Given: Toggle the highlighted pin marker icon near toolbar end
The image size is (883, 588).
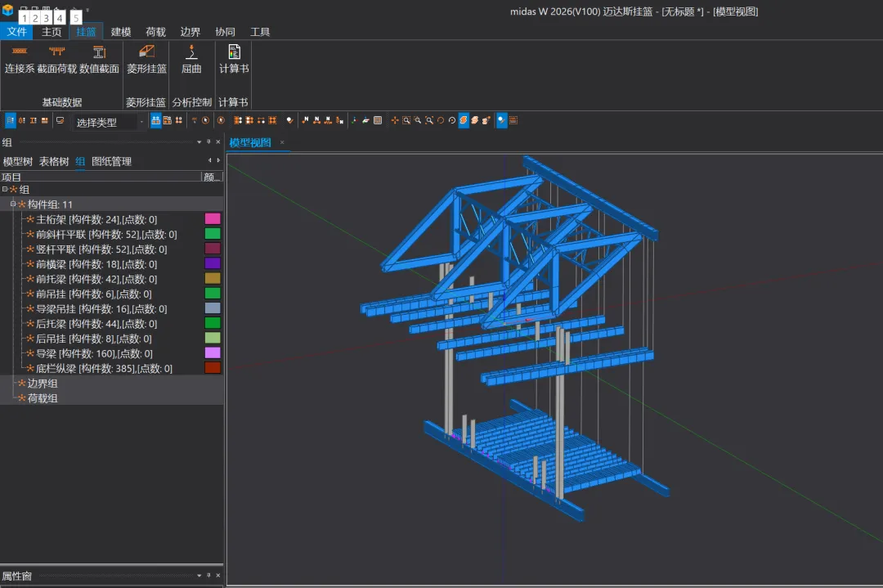Looking at the screenshot, I should coord(501,120).
